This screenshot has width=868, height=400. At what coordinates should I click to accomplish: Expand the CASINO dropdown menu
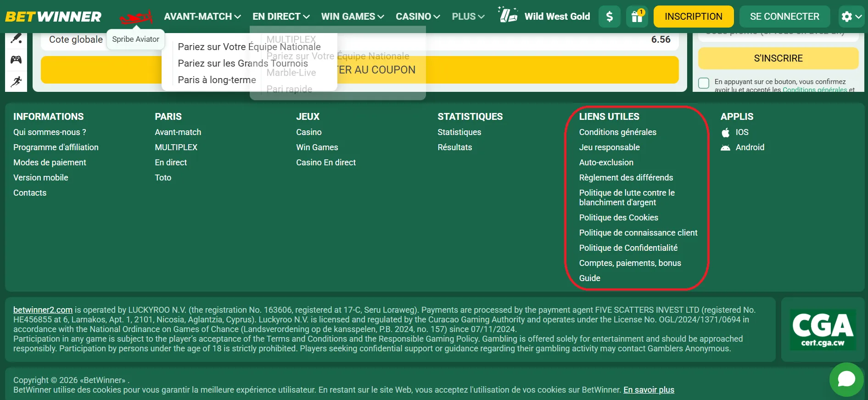click(418, 17)
